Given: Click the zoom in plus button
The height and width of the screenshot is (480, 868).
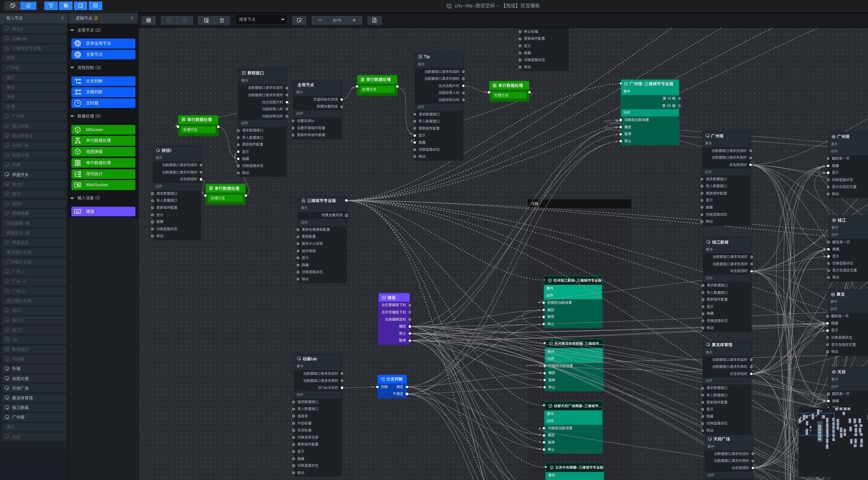Looking at the screenshot, I should (354, 20).
